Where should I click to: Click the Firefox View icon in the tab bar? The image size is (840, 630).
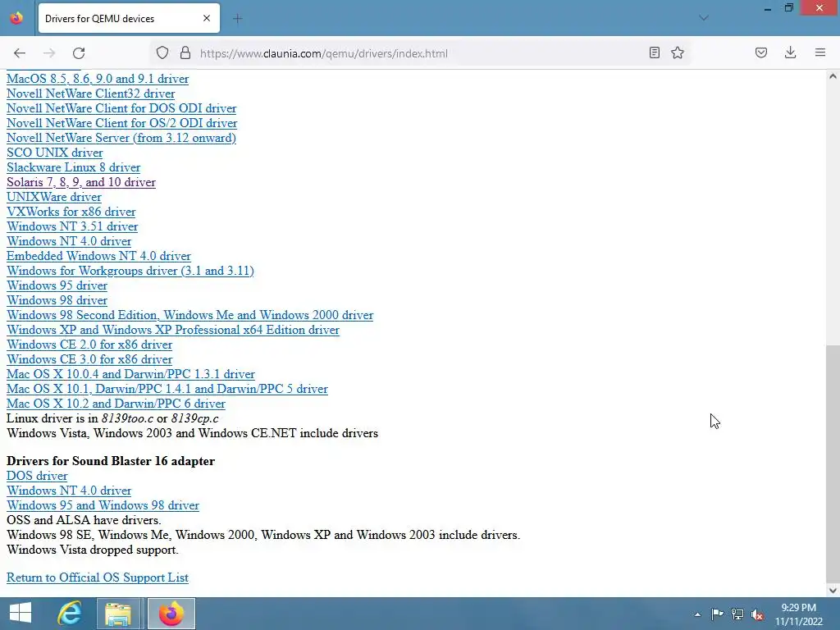[x=16, y=18]
